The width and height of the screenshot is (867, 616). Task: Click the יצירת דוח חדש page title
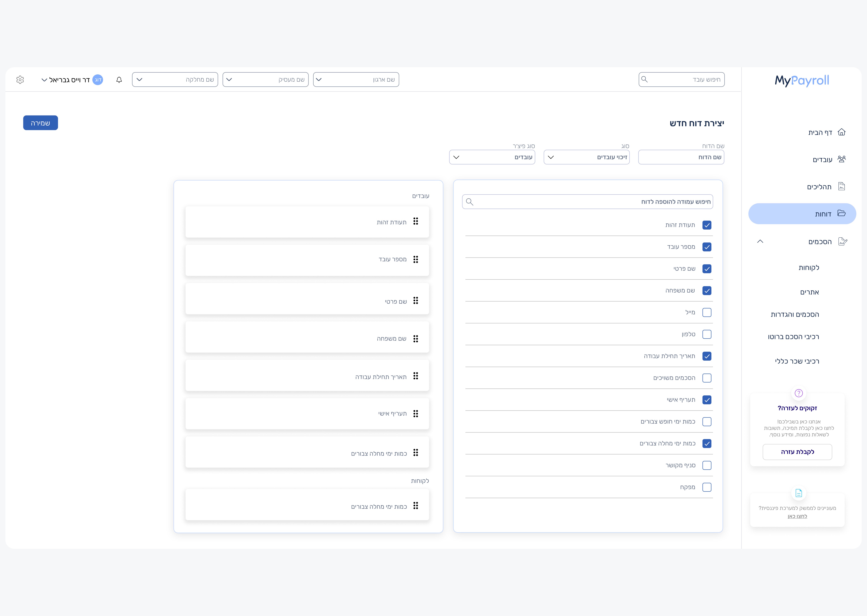(x=697, y=123)
